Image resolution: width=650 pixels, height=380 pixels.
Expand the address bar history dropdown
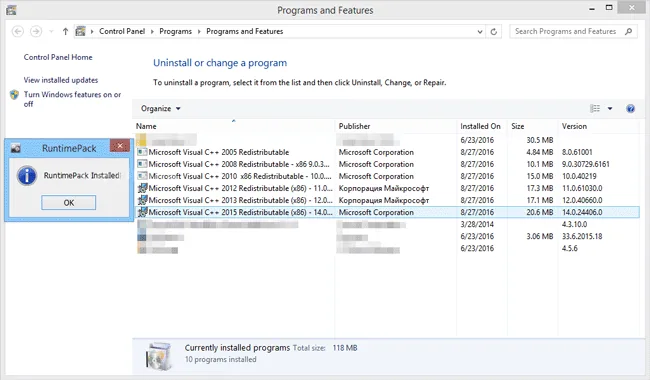tap(480, 31)
